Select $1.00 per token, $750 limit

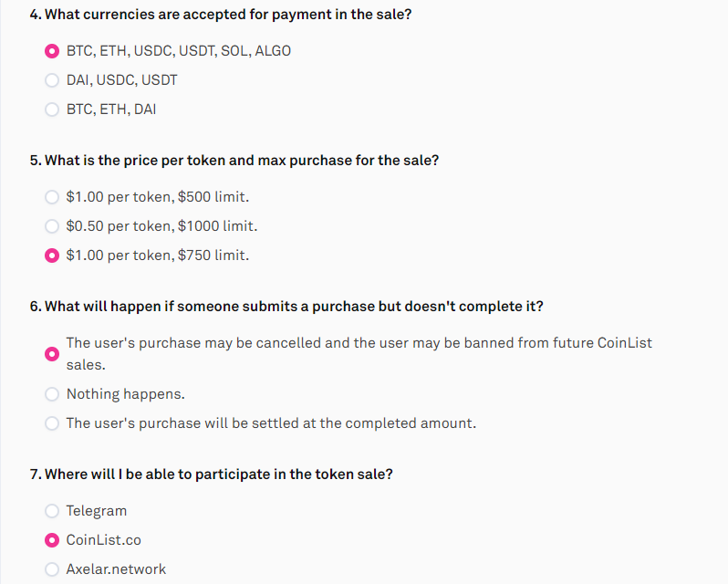coord(51,255)
